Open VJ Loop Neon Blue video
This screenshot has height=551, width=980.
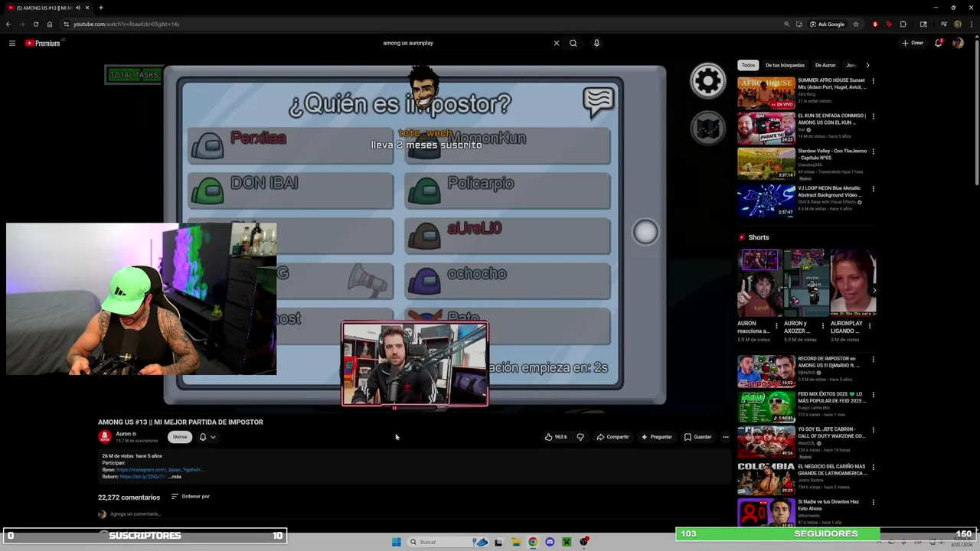click(x=766, y=201)
